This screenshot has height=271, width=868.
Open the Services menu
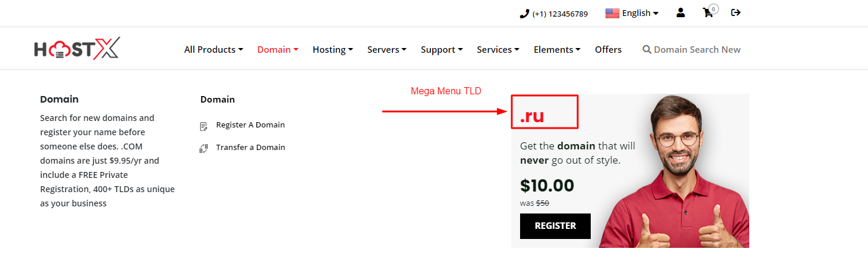498,50
